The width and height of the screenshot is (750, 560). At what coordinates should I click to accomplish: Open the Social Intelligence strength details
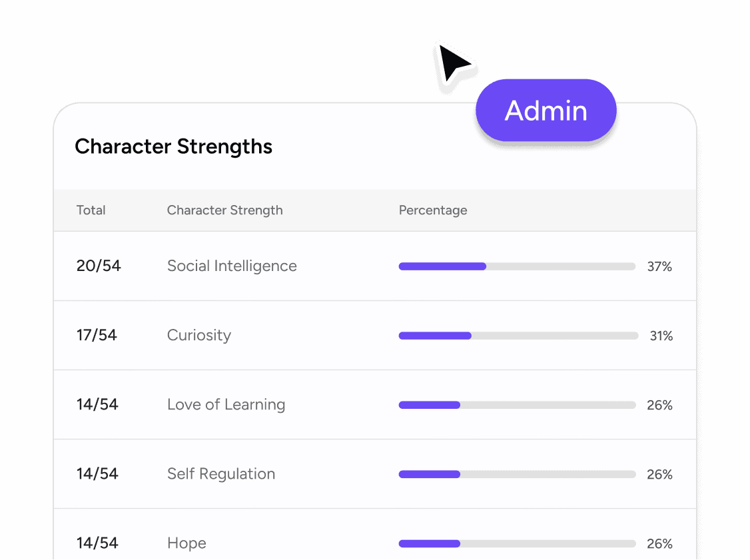tap(231, 266)
